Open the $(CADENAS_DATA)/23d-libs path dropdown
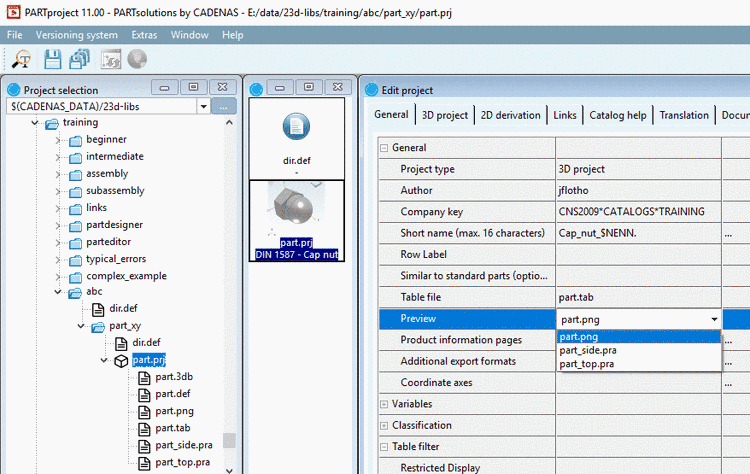Viewport: 750px width, 474px height. point(203,106)
